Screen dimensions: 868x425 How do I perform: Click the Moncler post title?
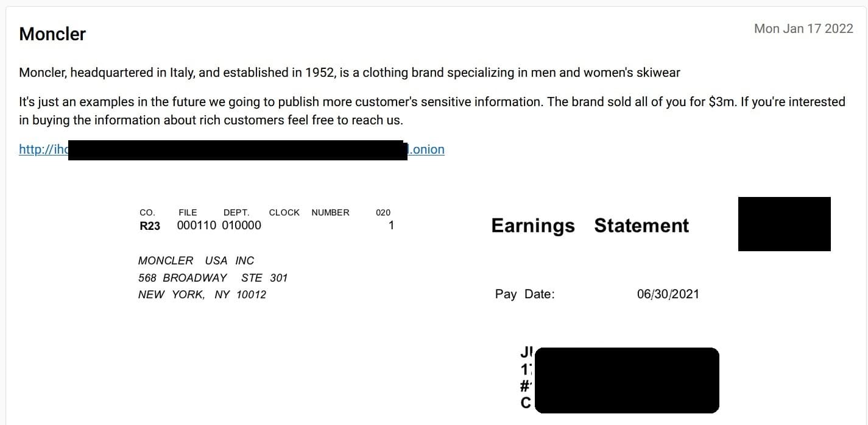click(52, 34)
